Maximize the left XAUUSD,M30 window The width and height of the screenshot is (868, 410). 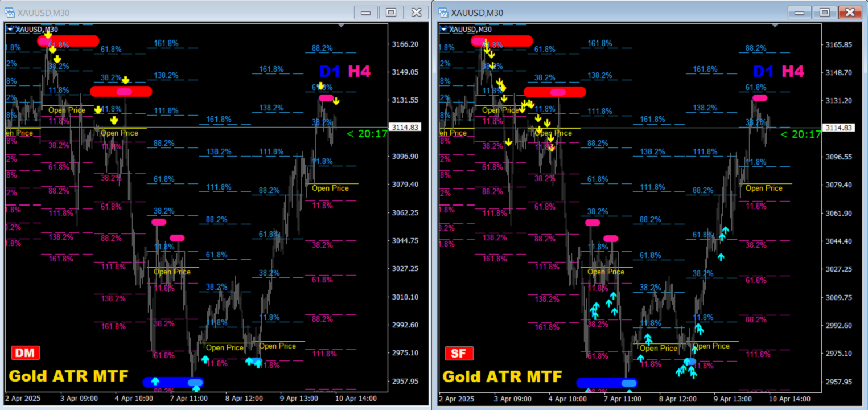click(391, 13)
